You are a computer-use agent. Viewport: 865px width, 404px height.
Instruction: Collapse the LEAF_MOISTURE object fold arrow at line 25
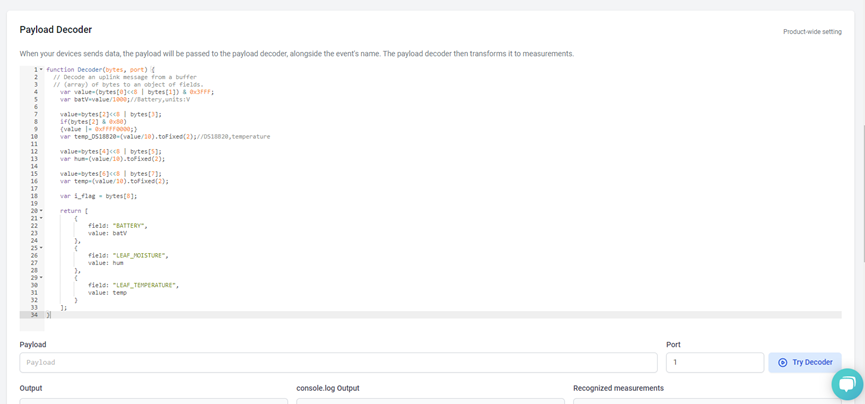(41, 248)
